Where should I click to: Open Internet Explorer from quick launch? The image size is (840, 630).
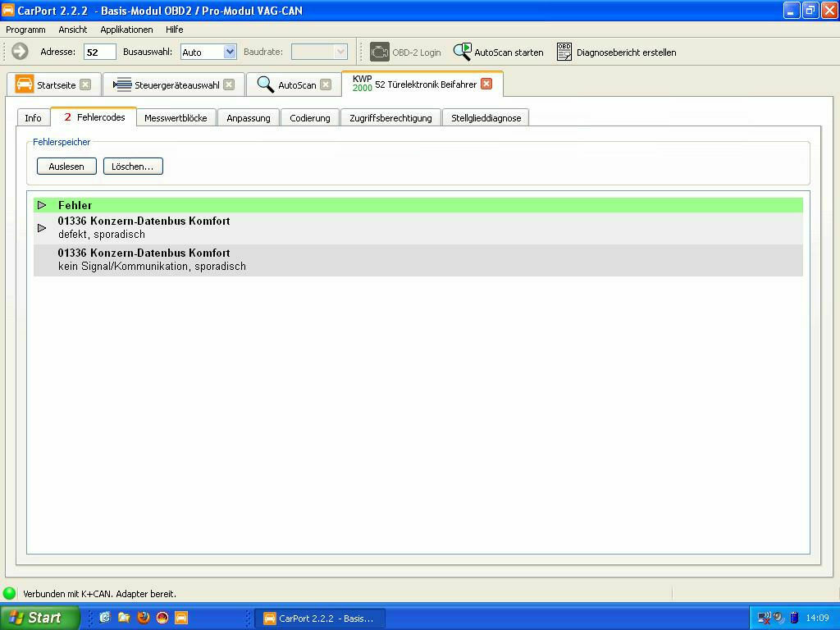(105, 618)
